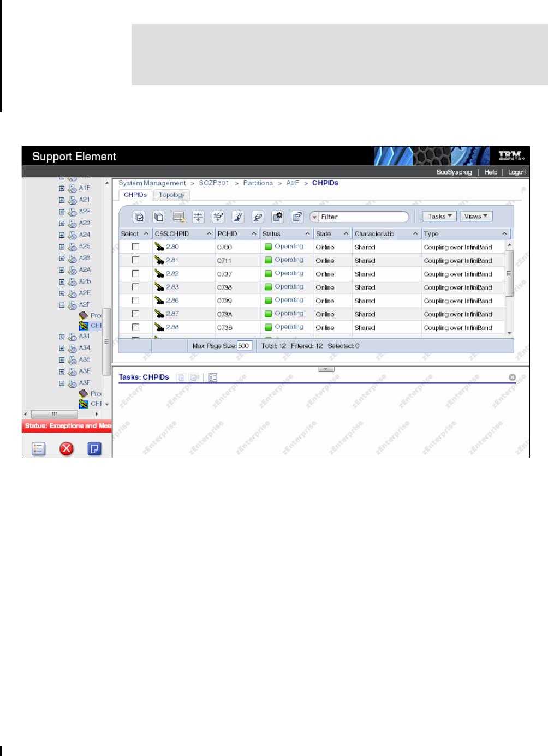
Task: Click the blue operating system messages icon
Action: [94, 449]
